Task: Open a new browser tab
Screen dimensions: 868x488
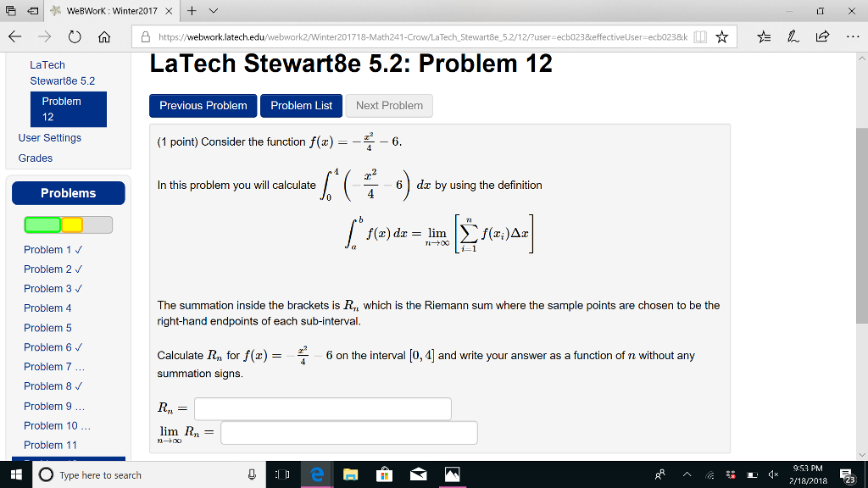Action: (192, 11)
